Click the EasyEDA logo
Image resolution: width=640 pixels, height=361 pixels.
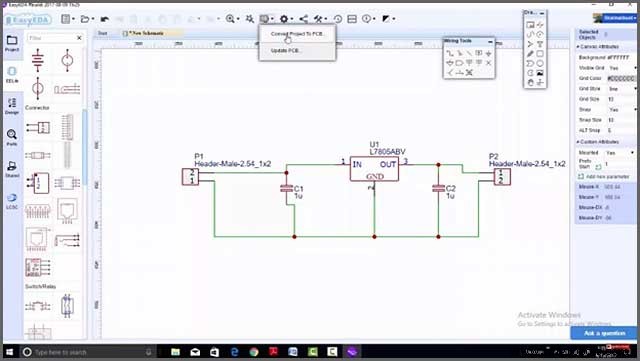(28, 20)
